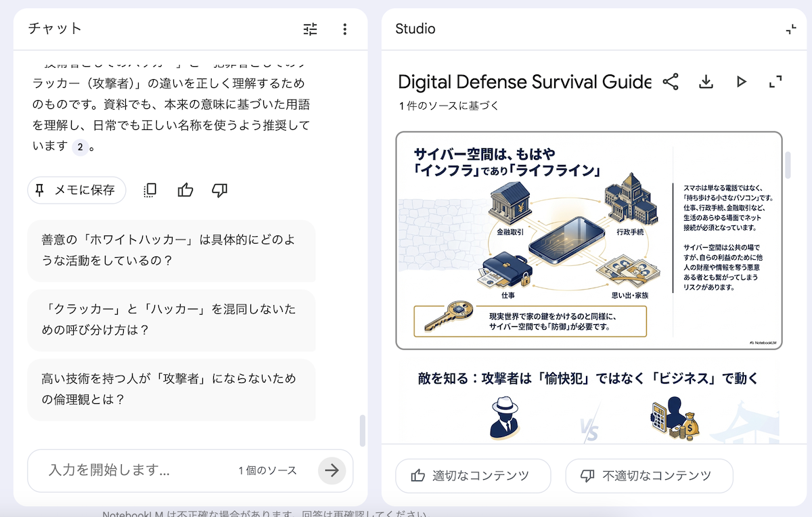The width and height of the screenshot is (812, 517).
Task: Give thumbs up to chat response
Action: coord(185,190)
